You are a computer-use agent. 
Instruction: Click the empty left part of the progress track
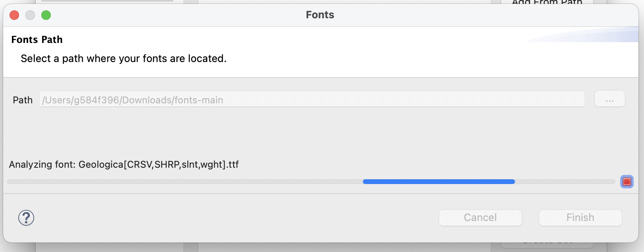coord(183,182)
